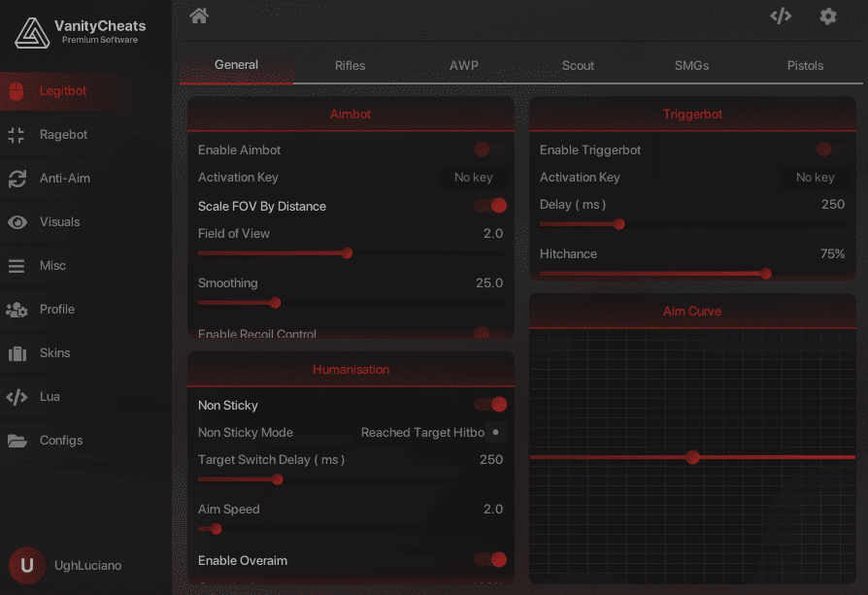This screenshot has height=595, width=868.
Task: Open the Configs folder icon
Action: (17, 441)
